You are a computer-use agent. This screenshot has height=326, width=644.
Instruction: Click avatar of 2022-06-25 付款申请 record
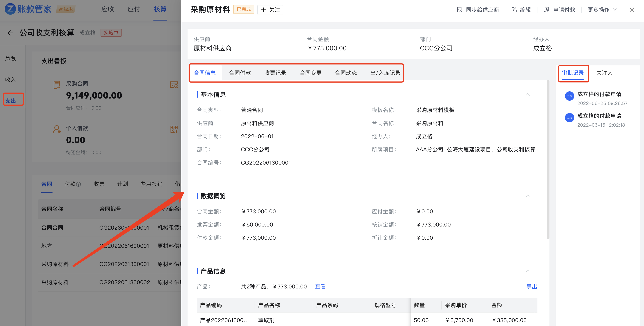569,96
